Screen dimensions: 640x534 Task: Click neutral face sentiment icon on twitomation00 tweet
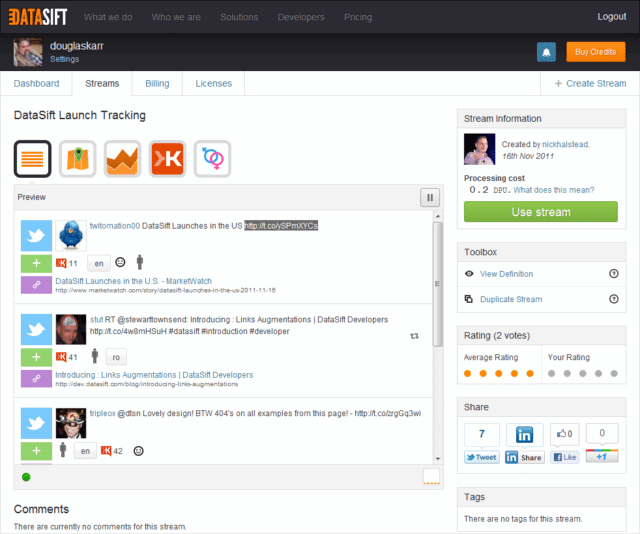(x=120, y=263)
